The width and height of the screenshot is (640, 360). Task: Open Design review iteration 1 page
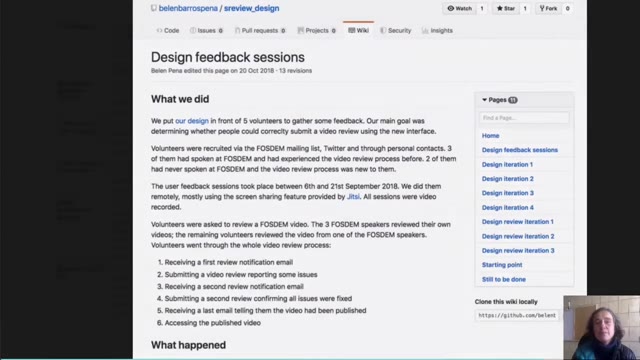pyautogui.click(x=518, y=222)
